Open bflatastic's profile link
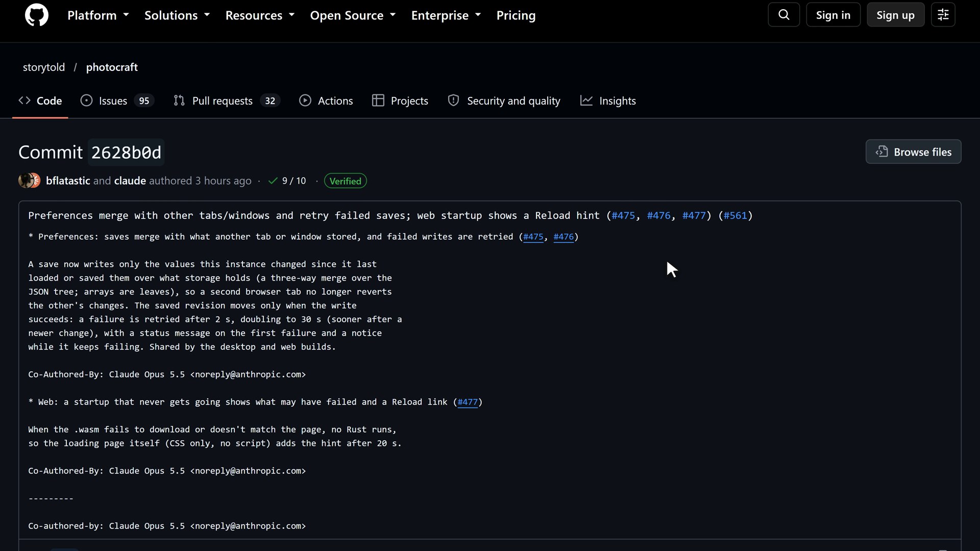 point(68,181)
